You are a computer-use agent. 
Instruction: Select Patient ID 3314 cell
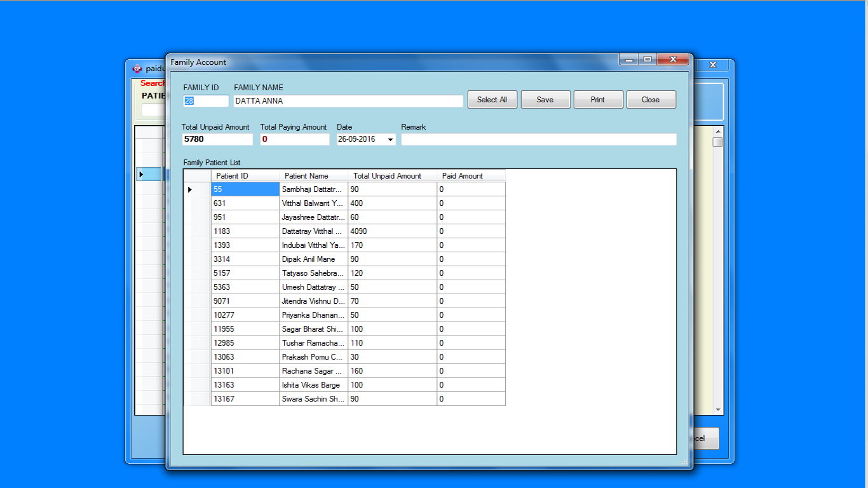pyautogui.click(x=245, y=259)
